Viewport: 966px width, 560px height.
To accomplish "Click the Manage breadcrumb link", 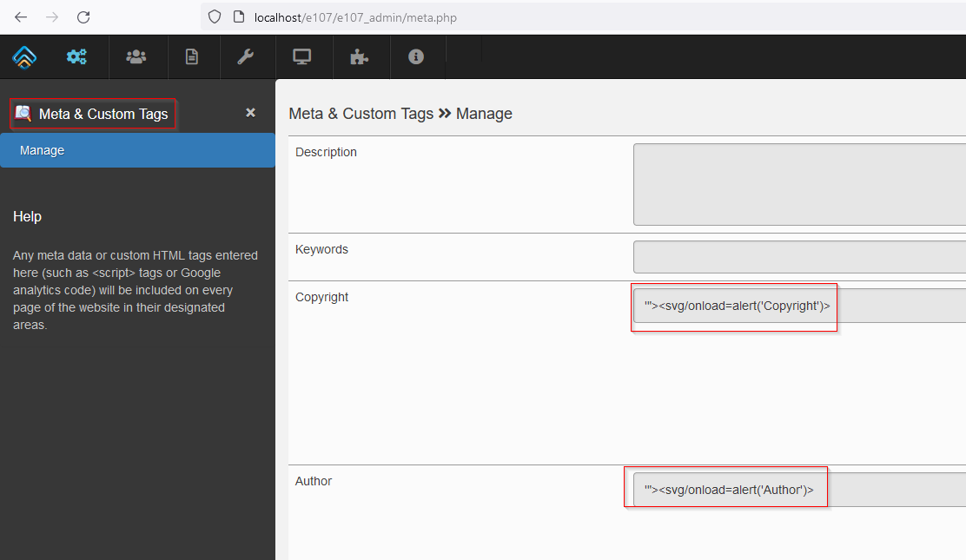I will click(x=484, y=113).
